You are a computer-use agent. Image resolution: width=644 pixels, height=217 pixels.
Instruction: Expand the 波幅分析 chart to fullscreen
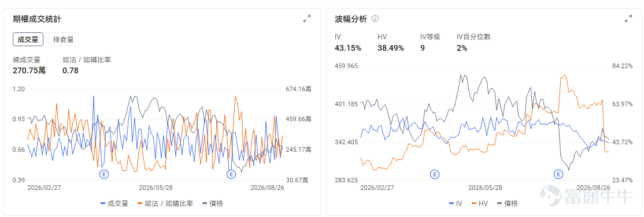628,18
